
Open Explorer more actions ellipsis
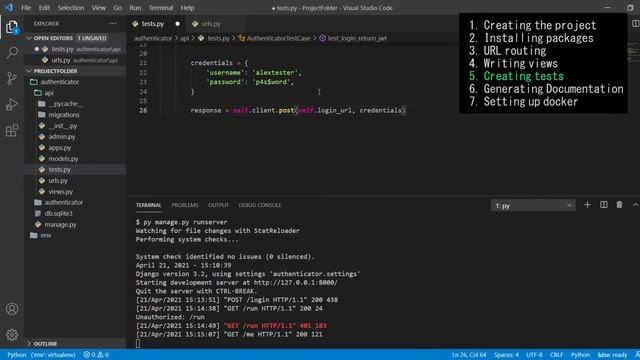113,24
